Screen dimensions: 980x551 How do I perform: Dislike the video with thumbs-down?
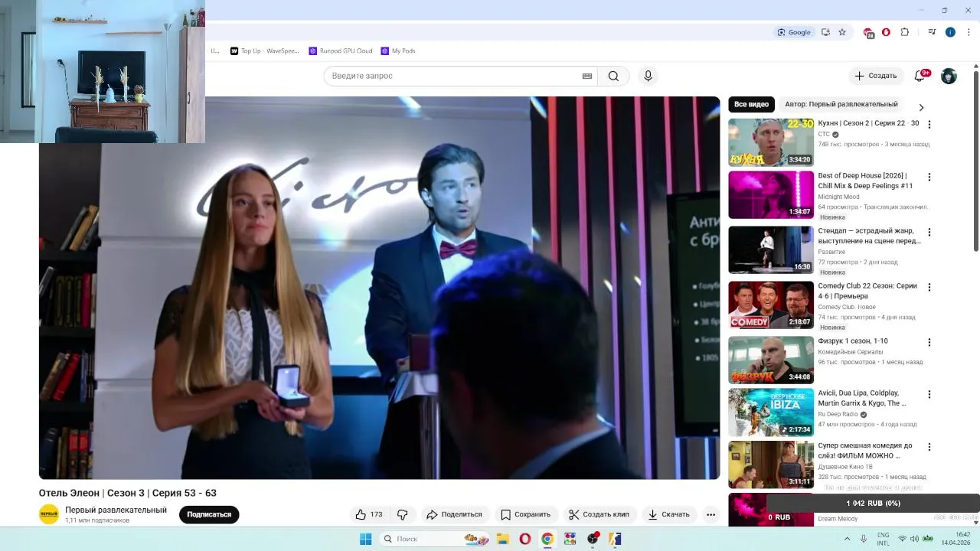click(403, 514)
